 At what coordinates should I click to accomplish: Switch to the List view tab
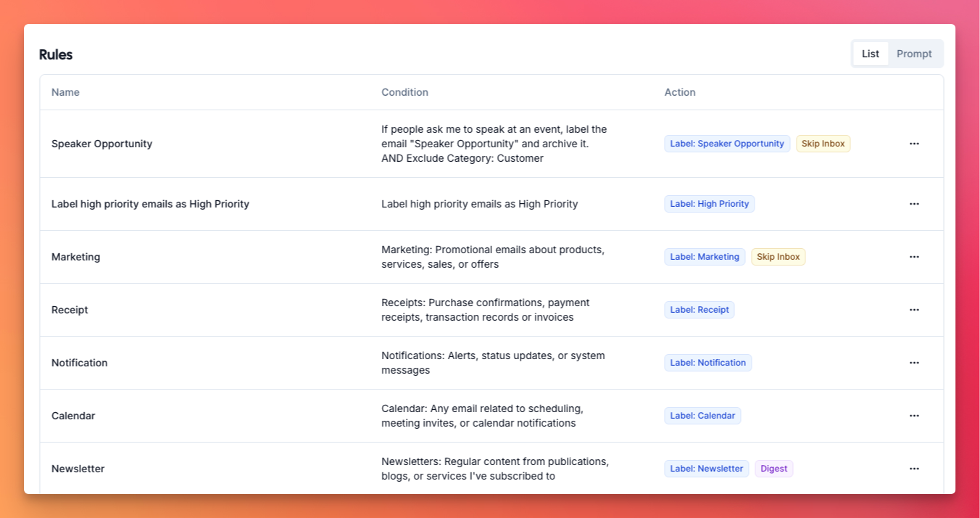[871, 54]
